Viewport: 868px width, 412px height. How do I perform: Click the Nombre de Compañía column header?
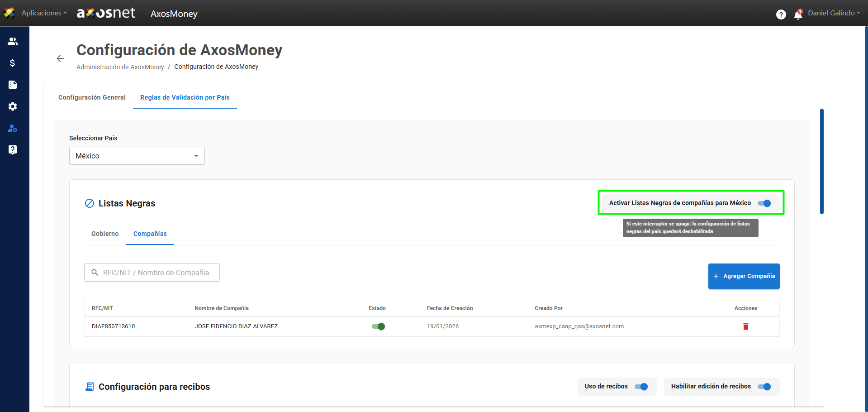(x=222, y=308)
